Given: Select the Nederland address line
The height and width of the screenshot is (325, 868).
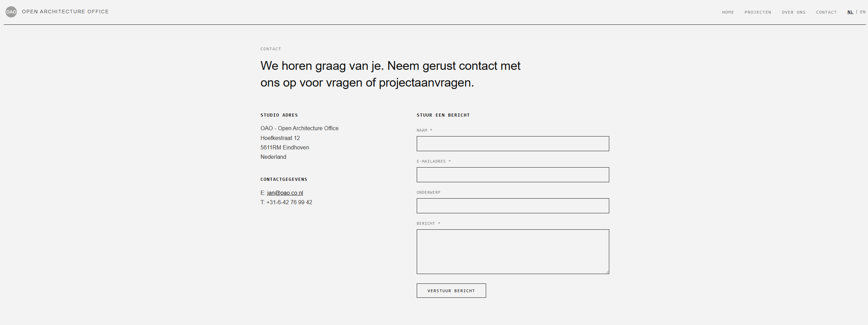Looking at the screenshot, I should coord(273,157).
